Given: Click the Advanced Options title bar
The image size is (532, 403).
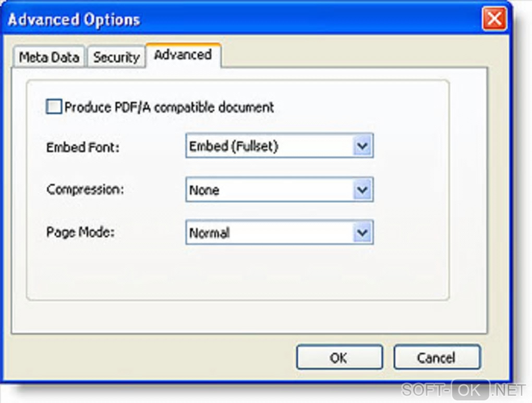Looking at the screenshot, I should click(x=235, y=20).
